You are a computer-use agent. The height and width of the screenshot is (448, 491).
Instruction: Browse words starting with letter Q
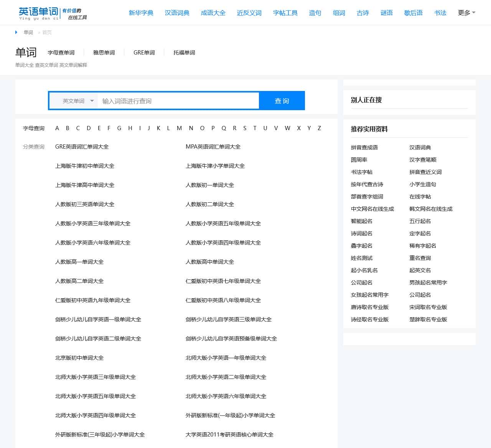tap(224, 128)
